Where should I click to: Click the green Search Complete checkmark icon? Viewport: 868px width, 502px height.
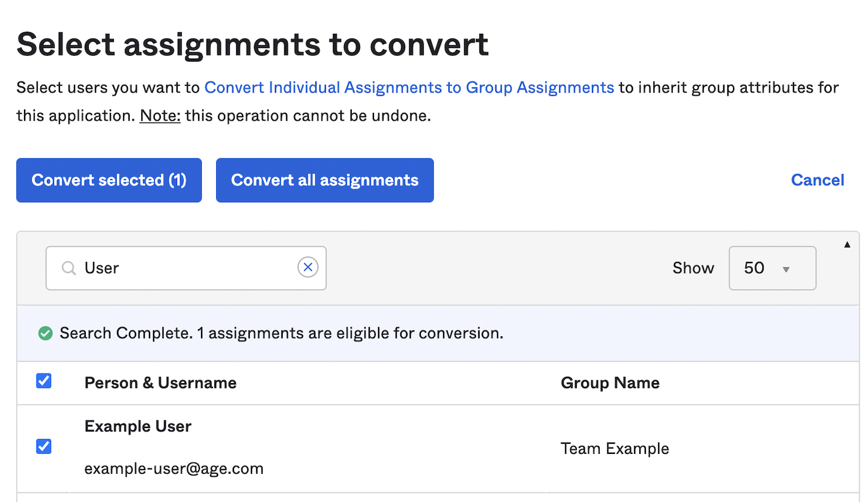45,333
